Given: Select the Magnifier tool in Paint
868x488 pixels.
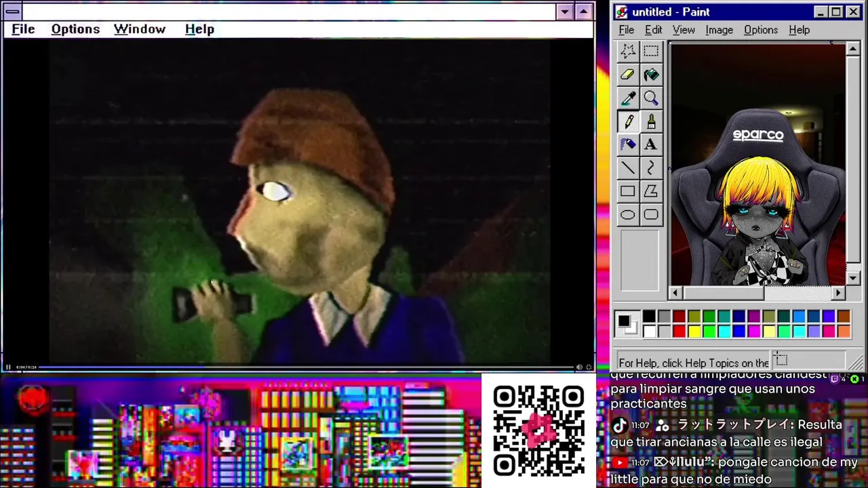Looking at the screenshot, I should pyautogui.click(x=651, y=98).
